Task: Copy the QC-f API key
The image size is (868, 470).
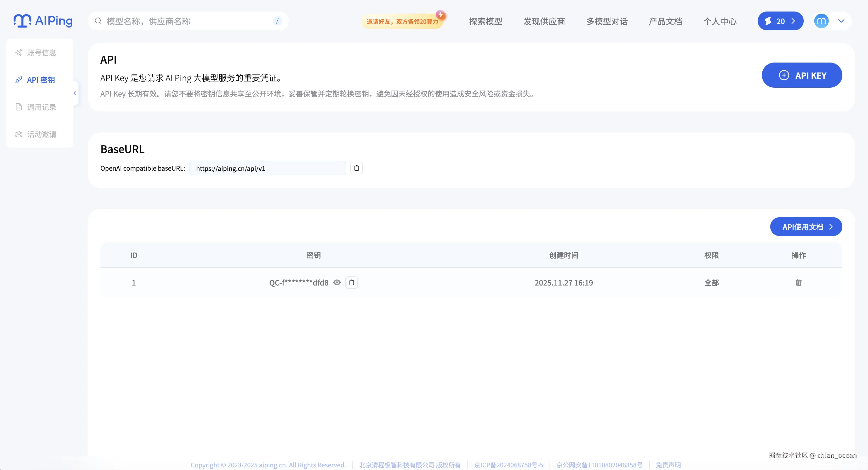Action: click(351, 283)
